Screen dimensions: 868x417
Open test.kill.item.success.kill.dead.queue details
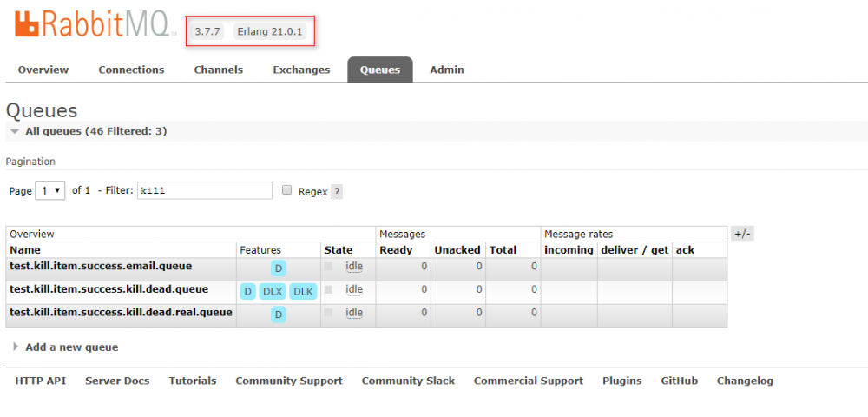(x=109, y=289)
